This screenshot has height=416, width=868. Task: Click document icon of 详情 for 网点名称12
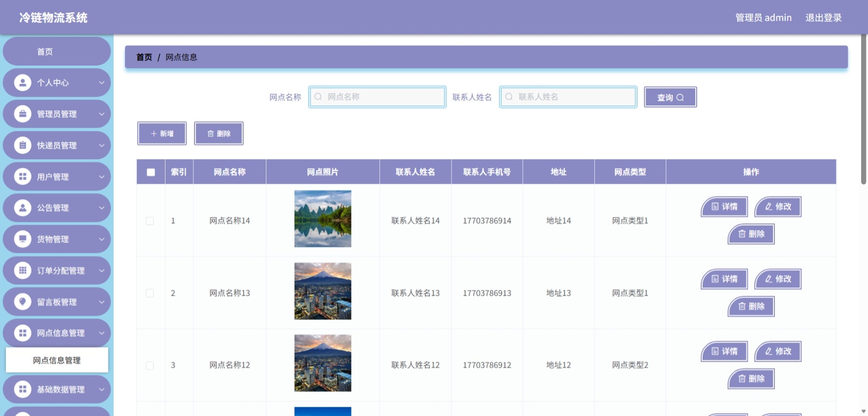[x=715, y=351]
